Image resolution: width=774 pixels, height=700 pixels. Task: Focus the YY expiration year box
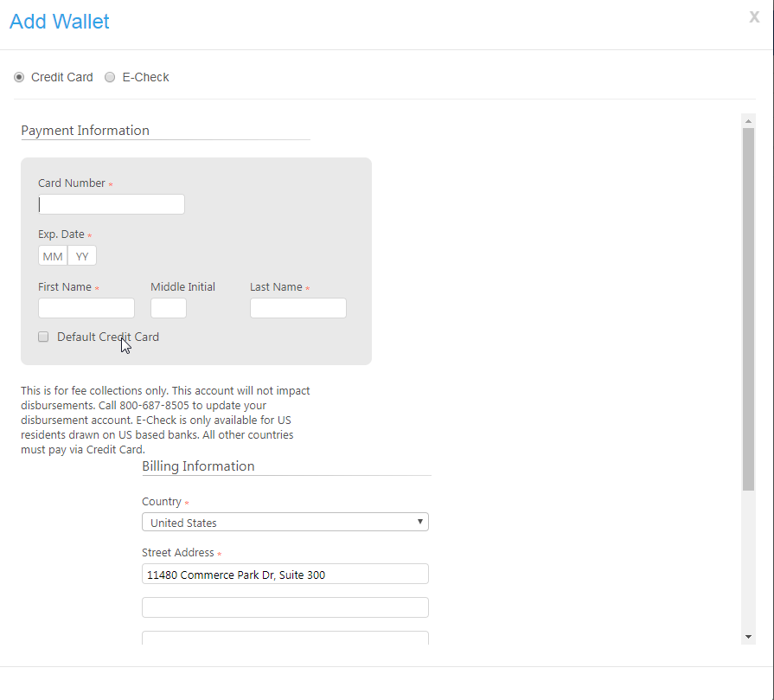(x=82, y=256)
